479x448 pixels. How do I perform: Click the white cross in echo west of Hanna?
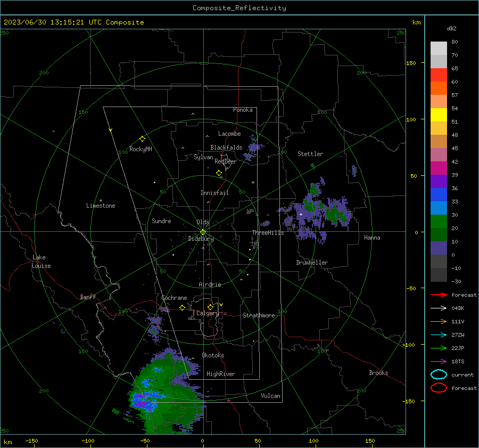[301, 214]
